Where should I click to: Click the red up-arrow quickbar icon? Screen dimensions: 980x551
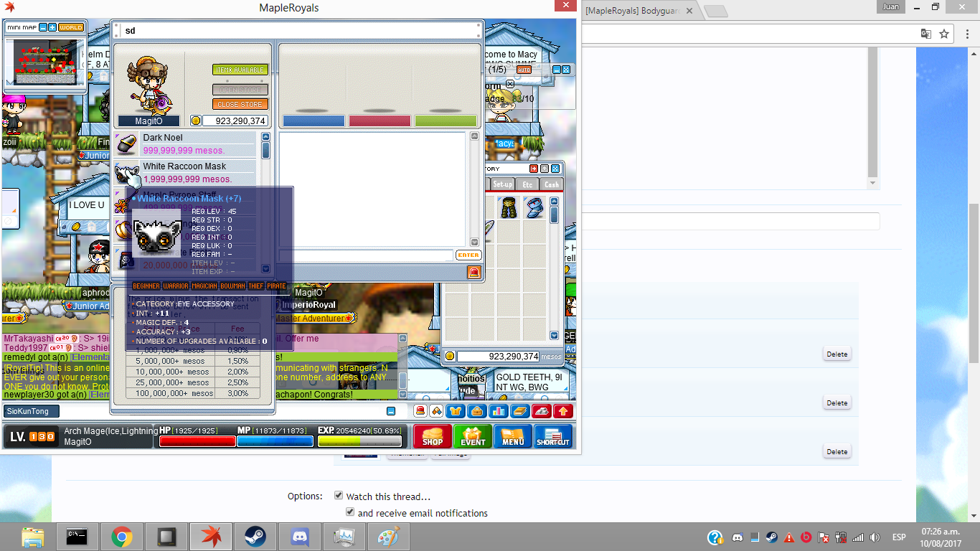tap(563, 411)
